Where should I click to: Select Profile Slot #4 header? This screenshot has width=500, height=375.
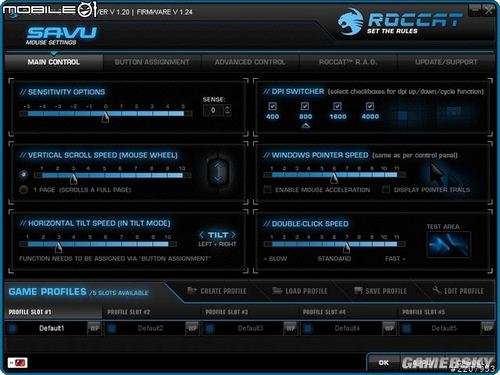click(348, 312)
